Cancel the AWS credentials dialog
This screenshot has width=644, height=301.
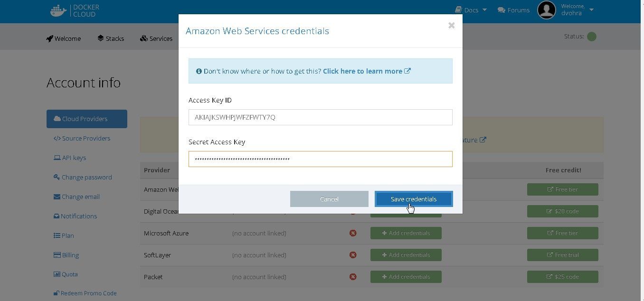[329, 199]
